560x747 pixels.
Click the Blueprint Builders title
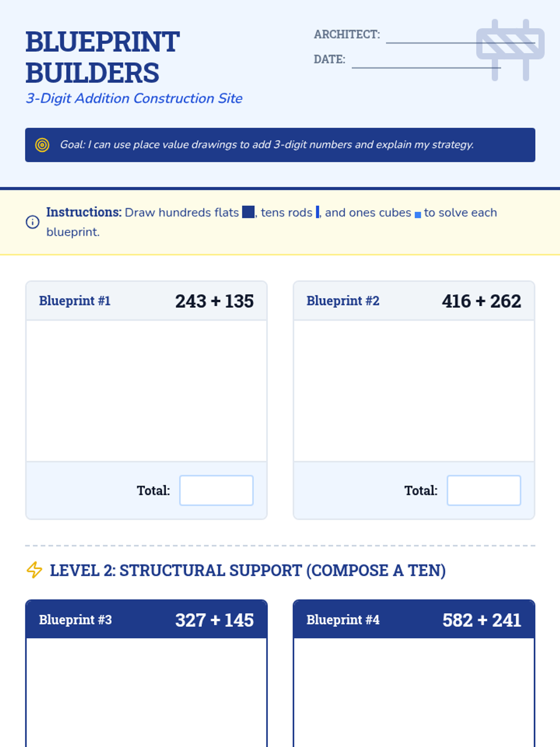pyautogui.click(x=102, y=57)
